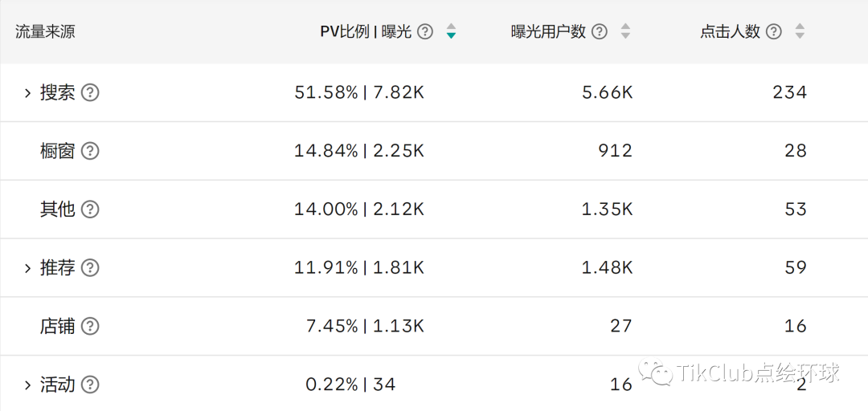This screenshot has height=411, width=868.
Task: Click the 其他 source label
Action: [57, 210]
